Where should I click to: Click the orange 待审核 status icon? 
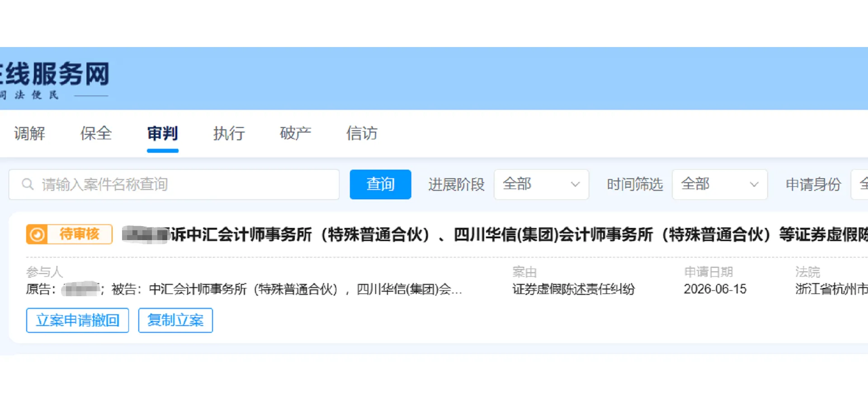coord(37,234)
